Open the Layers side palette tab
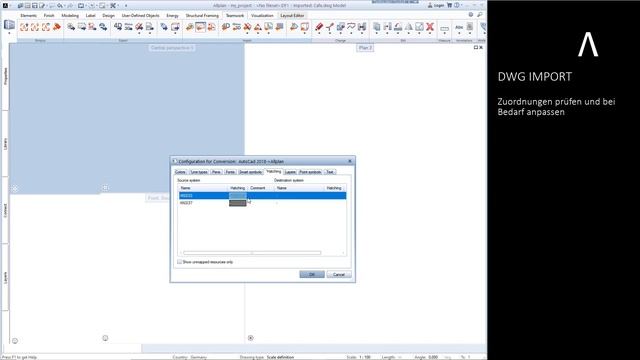The image size is (640, 360). (x=5, y=278)
